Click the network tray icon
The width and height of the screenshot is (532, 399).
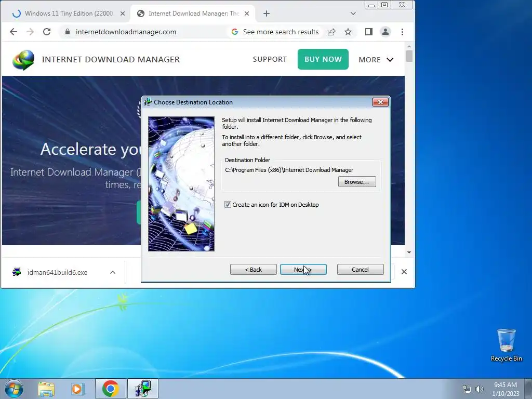(x=467, y=389)
